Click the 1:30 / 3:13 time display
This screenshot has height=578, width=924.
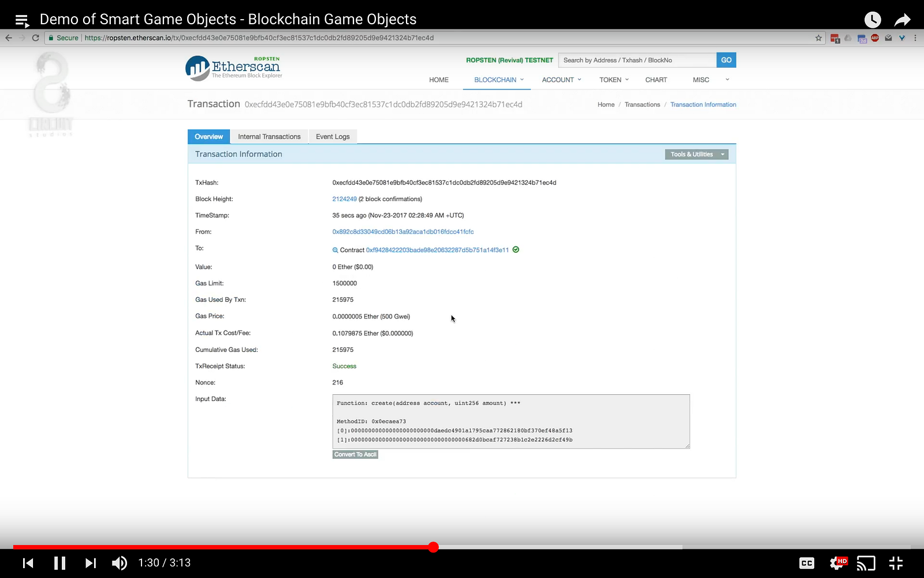tap(164, 563)
